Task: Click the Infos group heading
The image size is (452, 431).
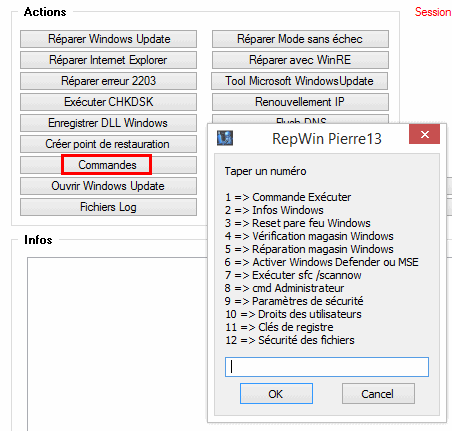Action: [38, 240]
